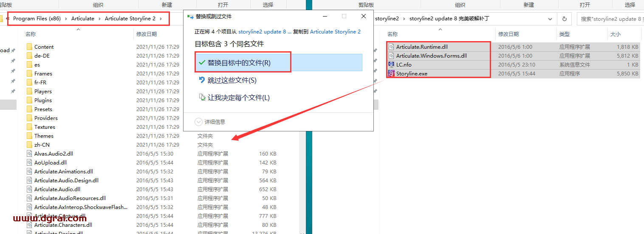Click Program Files (x86) breadcrumb
644x234 pixels.
point(37,19)
